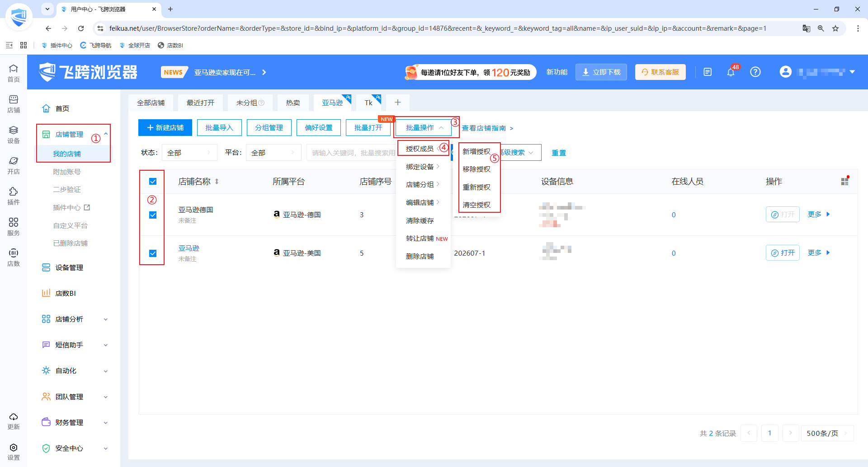Click the 更新 cloud icon in the left rail
The height and width of the screenshot is (467, 868).
[x=14, y=421]
